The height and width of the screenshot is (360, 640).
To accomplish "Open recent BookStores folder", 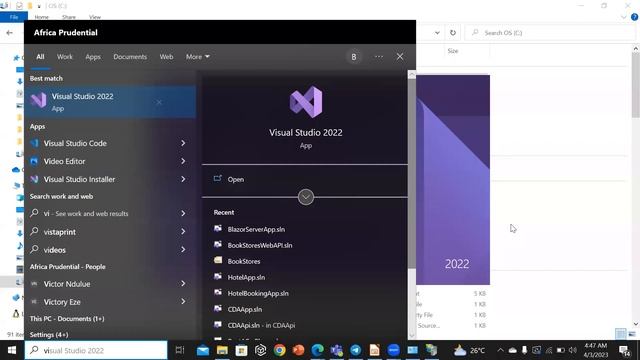I will [244, 261].
